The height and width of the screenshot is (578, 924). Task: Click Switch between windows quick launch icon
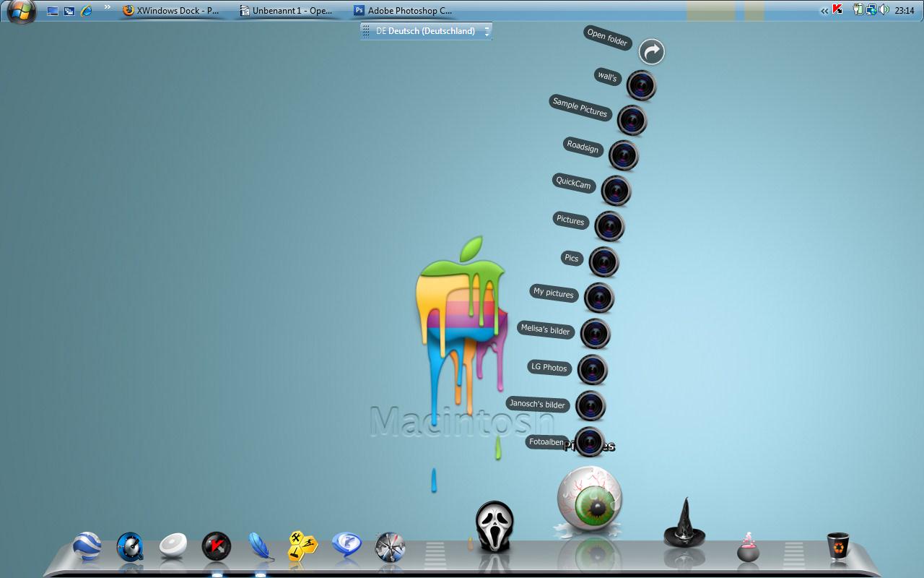(x=69, y=11)
